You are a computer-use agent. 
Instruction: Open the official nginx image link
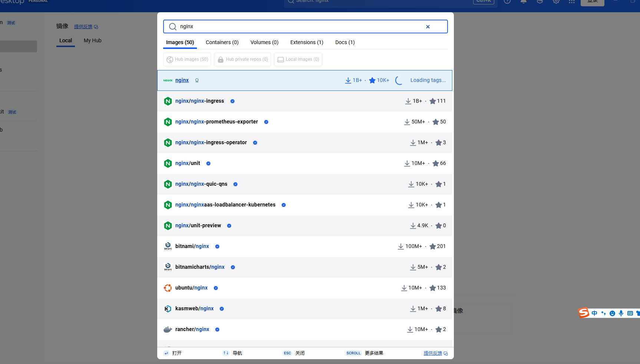click(x=182, y=80)
